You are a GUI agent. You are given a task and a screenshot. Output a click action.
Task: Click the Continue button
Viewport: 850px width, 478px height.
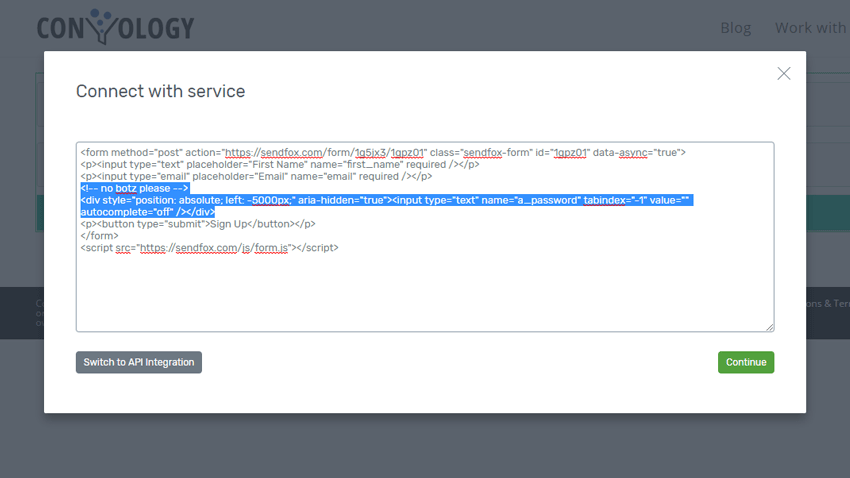[746, 362]
